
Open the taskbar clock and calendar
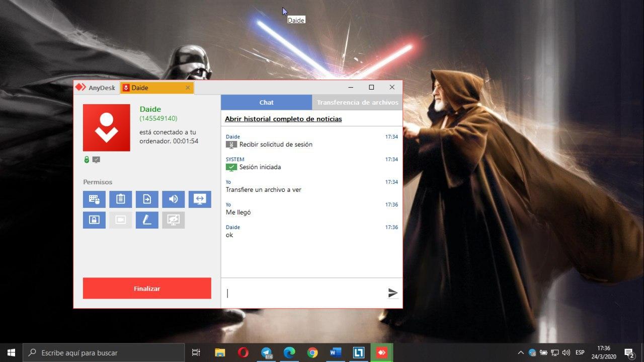point(604,352)
